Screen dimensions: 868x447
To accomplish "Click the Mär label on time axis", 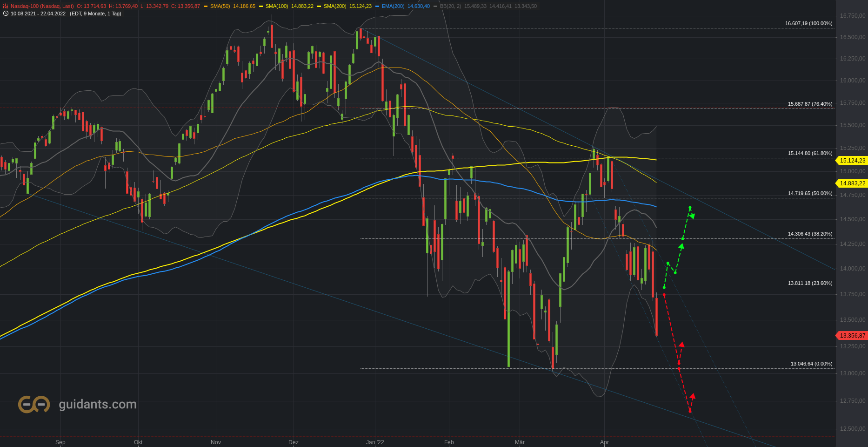I will (x=520, y=442).
